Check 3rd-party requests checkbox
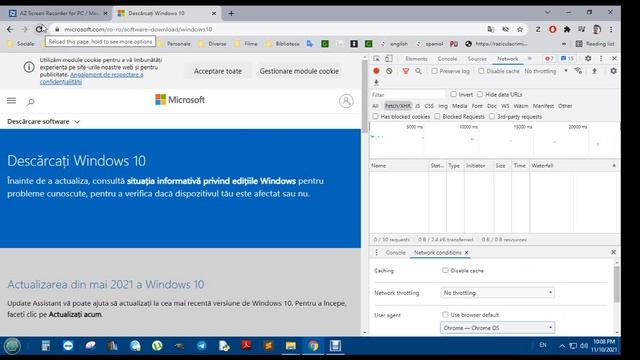The width and height of the screenshot is (640, 360). [x=492, y=117]
